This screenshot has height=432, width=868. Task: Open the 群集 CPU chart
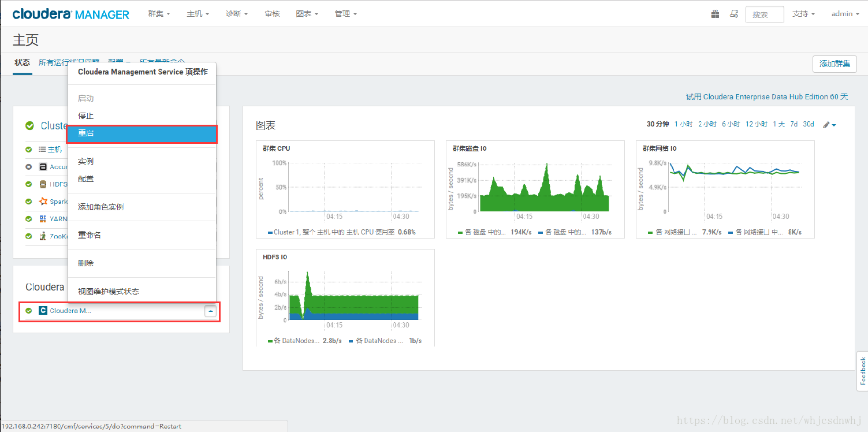point(345,189)
